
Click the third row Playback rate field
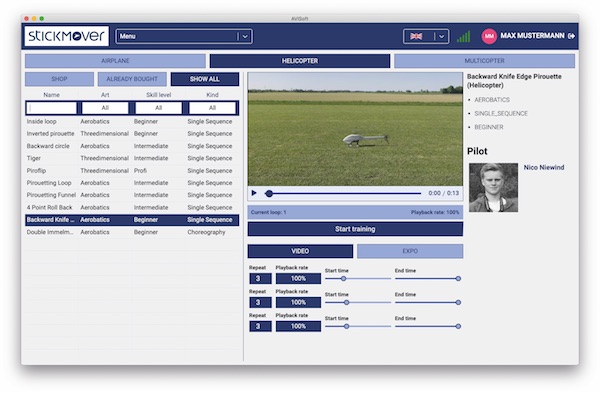tap(298, 326)
